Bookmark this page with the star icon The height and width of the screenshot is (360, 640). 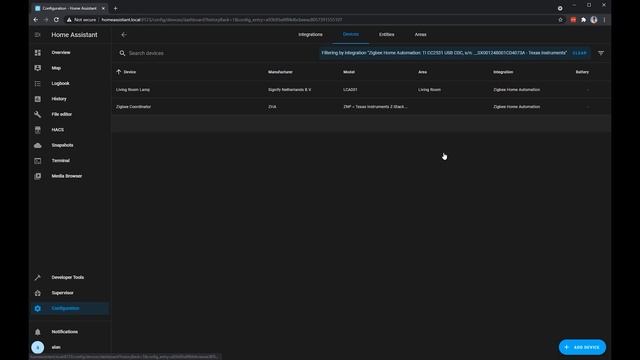(x=560, y=20)
